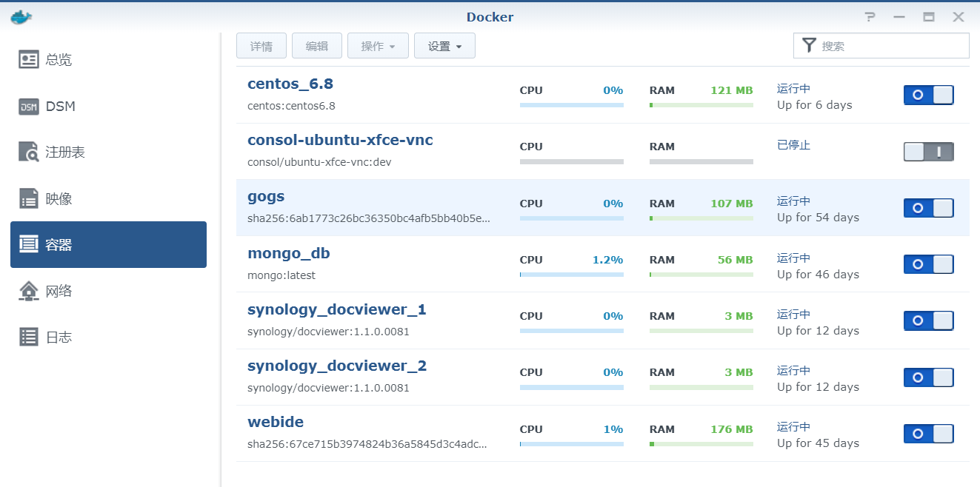
Task: Click the 已停止 stopped status text
Action: 793,145
